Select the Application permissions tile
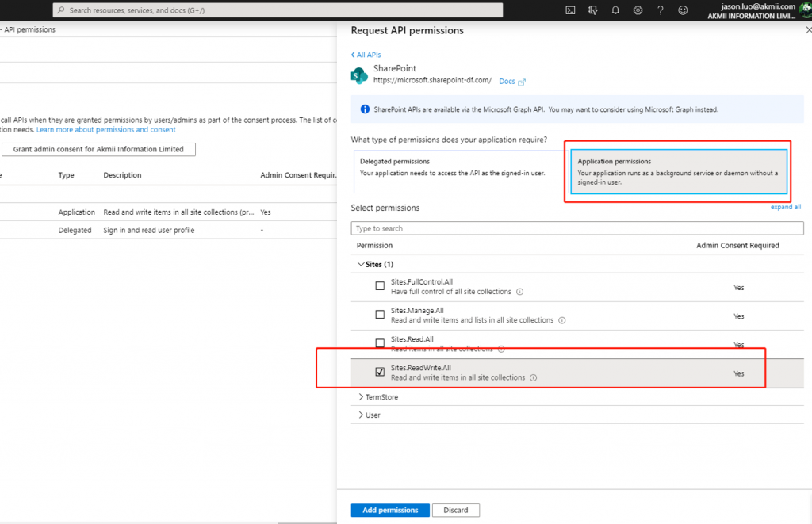 point(679,171)
